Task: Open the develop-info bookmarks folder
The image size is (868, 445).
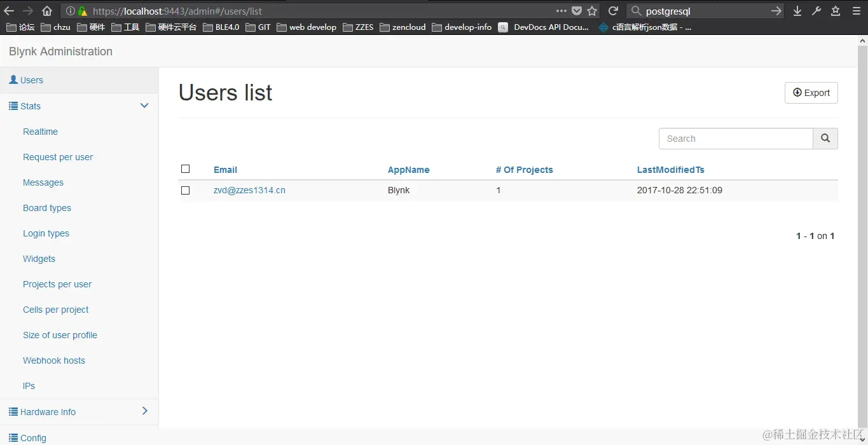Action: 462,27
